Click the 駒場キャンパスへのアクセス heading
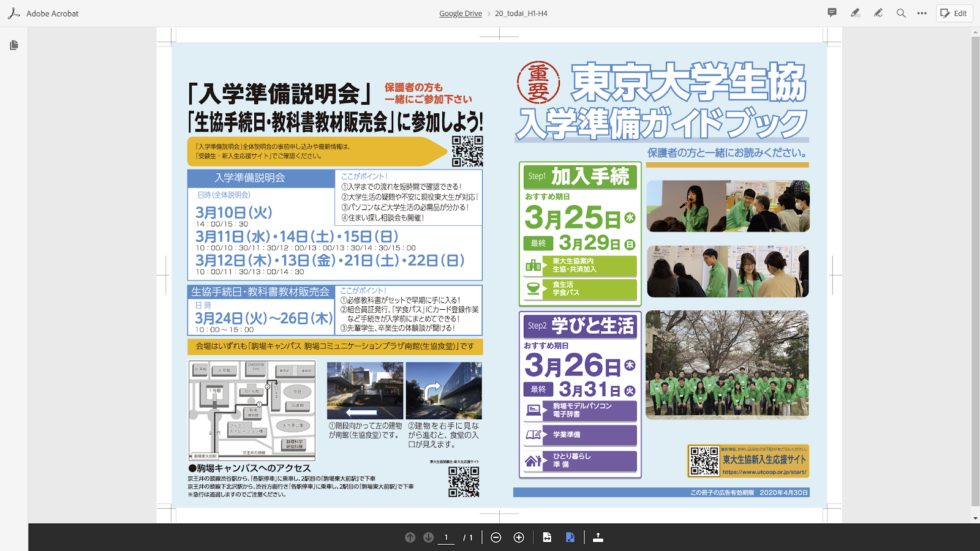Viewport: 980px width, 551px height. pyautogui.click(x=250, y=468)
